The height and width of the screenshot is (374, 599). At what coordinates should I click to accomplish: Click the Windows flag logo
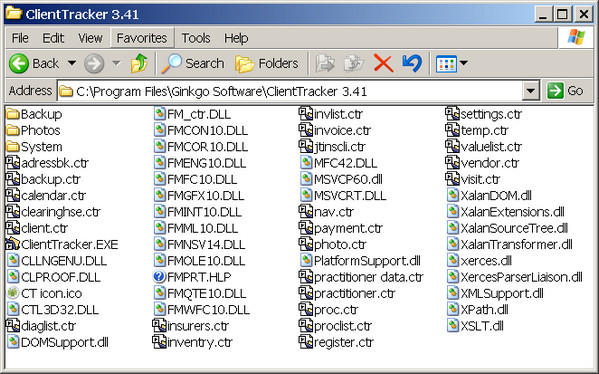576,37
